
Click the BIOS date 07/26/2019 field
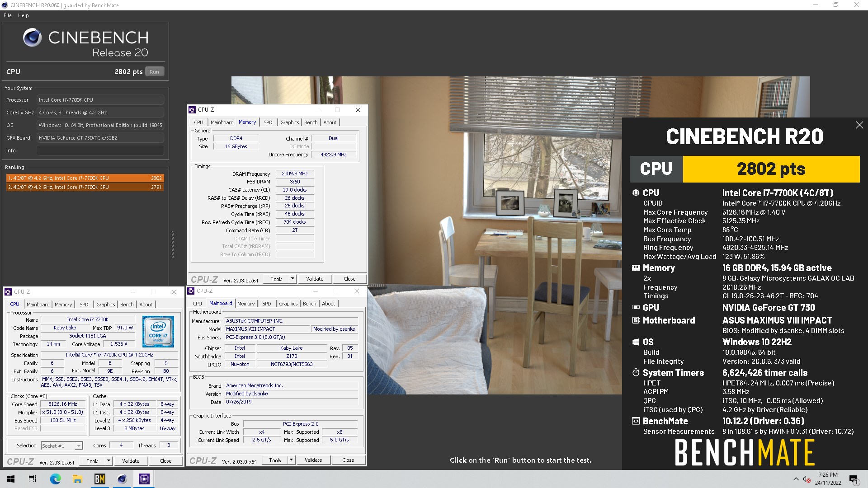click(x=292, y=402)
